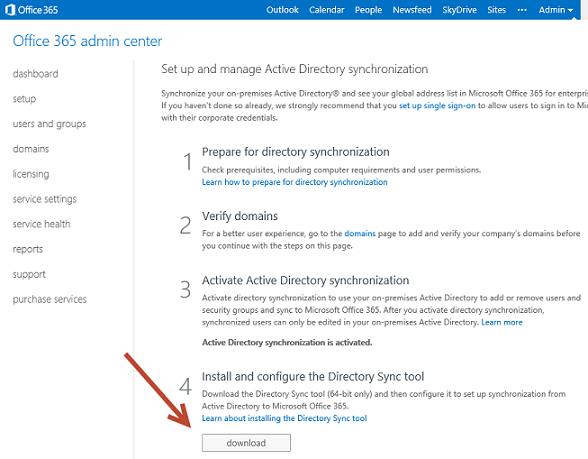Click the Office 365 logo icon
Screen dimensions: 588x459
coord(10,10)
